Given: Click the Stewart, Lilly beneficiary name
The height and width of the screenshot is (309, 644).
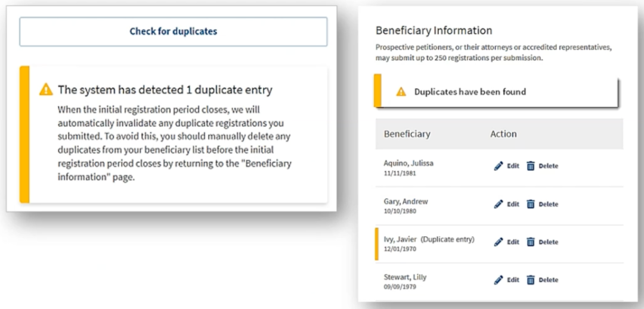Looking at the screenshot, I should pyautogui.click(x=405, y=277).
